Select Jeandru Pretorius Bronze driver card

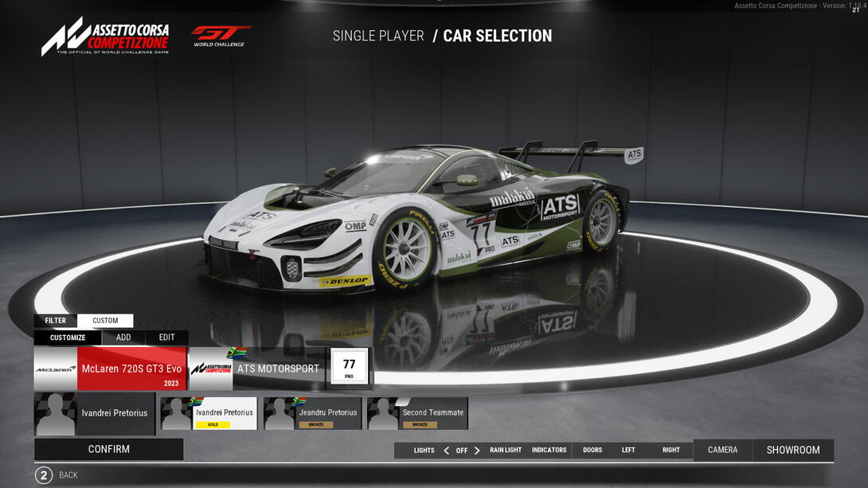point(313,413)
